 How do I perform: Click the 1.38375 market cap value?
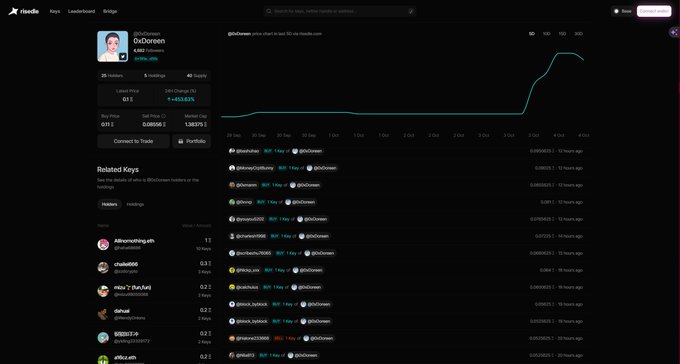click(196, 125)
